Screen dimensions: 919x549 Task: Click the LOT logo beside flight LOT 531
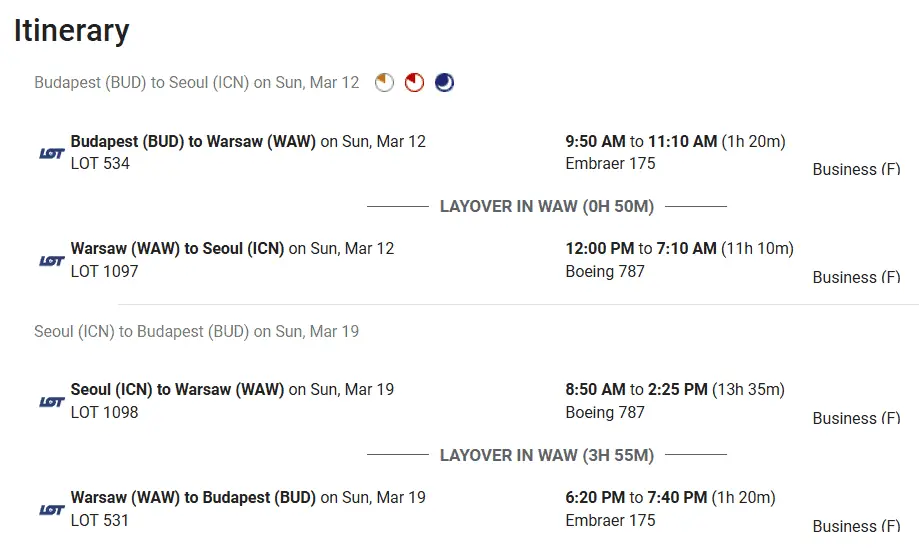point(52,510)
